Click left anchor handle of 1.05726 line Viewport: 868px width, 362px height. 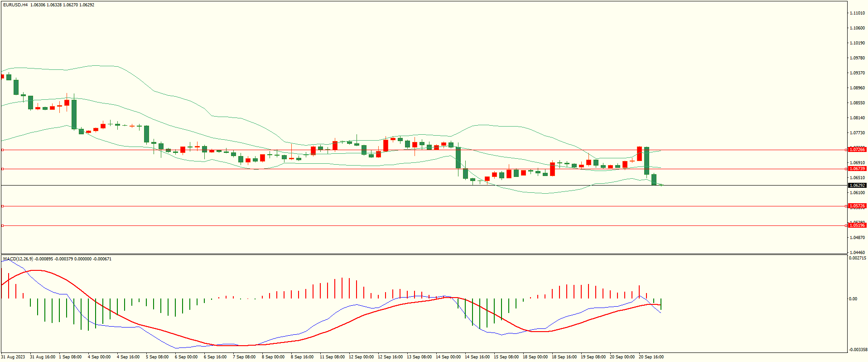point(3,206)
